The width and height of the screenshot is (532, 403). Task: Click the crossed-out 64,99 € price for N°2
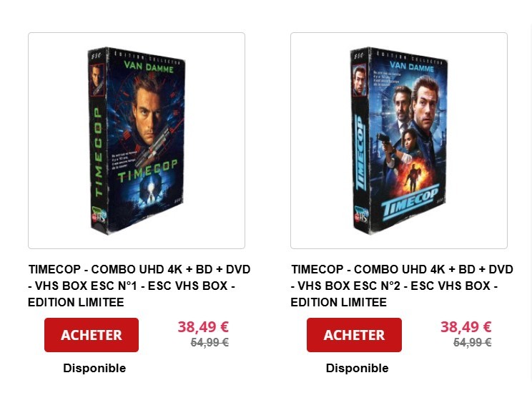tap(472, 342)
